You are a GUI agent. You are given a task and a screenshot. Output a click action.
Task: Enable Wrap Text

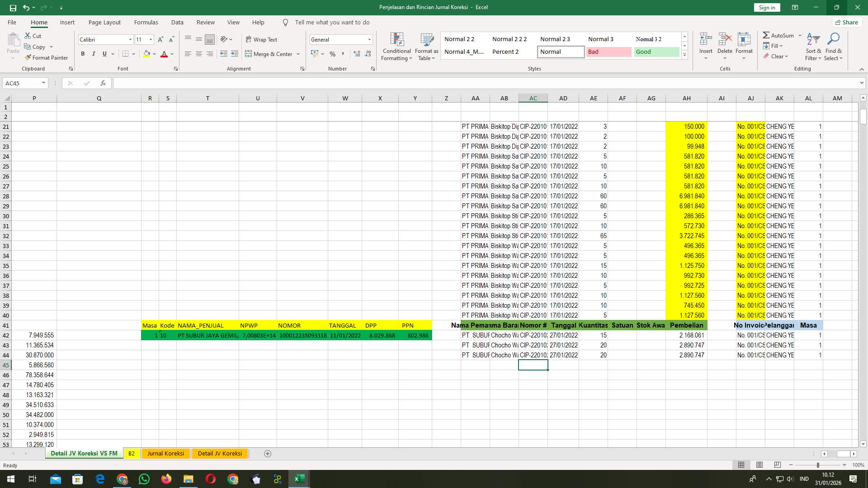[x=262, y=39]
